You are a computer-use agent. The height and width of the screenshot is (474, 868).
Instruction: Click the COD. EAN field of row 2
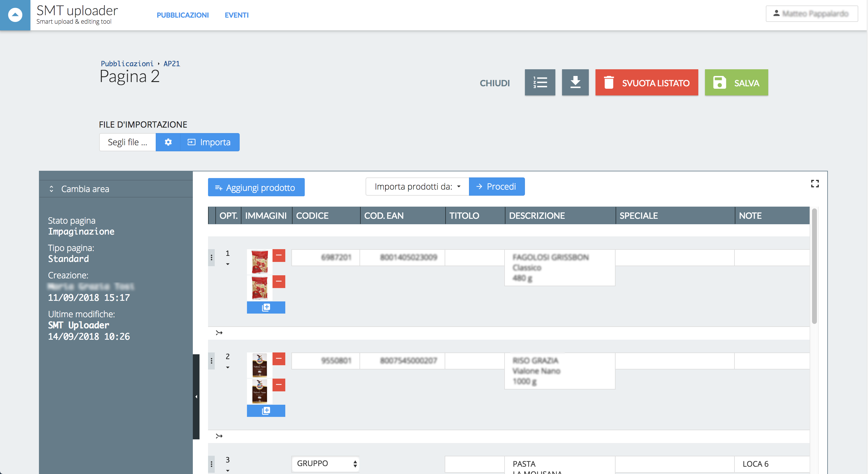[x=402, y=361]
